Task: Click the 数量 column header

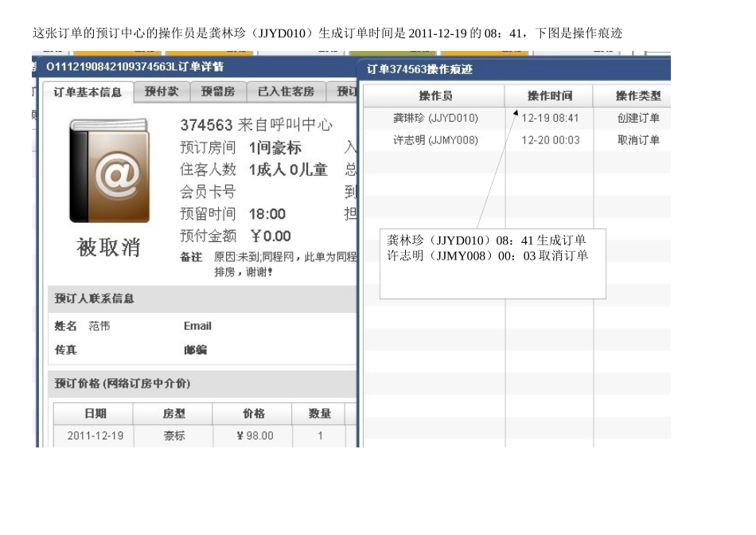Action: point(319,413)
